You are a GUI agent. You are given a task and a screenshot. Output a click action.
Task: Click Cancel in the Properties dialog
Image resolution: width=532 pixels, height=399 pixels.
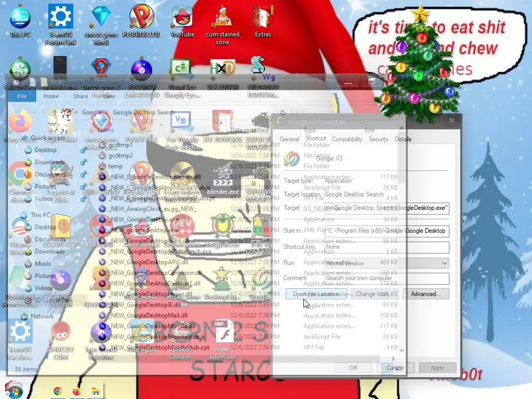tap(395, 367)
